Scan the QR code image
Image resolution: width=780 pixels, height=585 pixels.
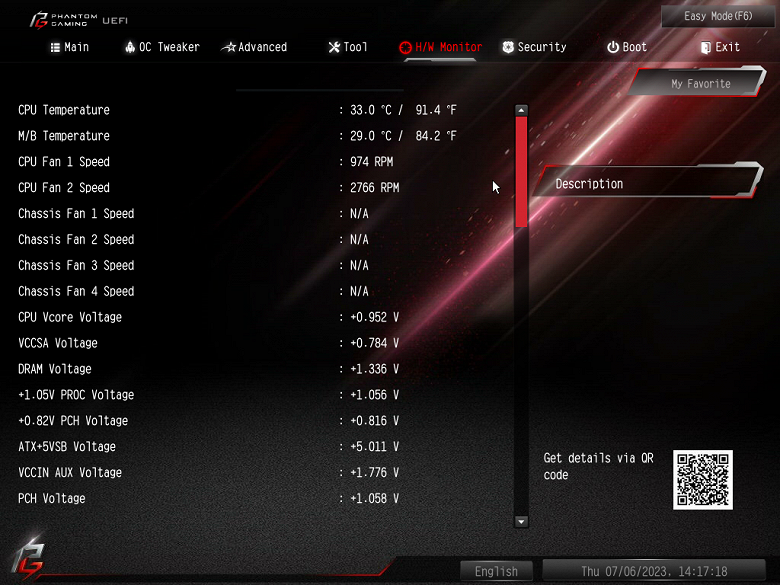tap(702, 480)
